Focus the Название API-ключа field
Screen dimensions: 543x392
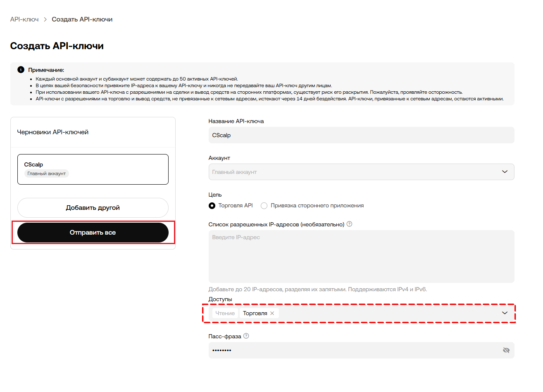click(x=361, y=135)
